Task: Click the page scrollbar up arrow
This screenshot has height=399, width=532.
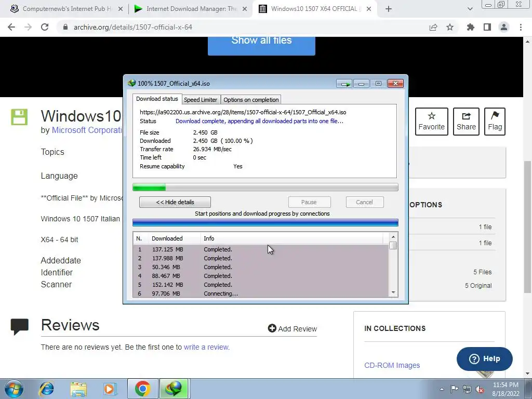Action: point(528,42)
